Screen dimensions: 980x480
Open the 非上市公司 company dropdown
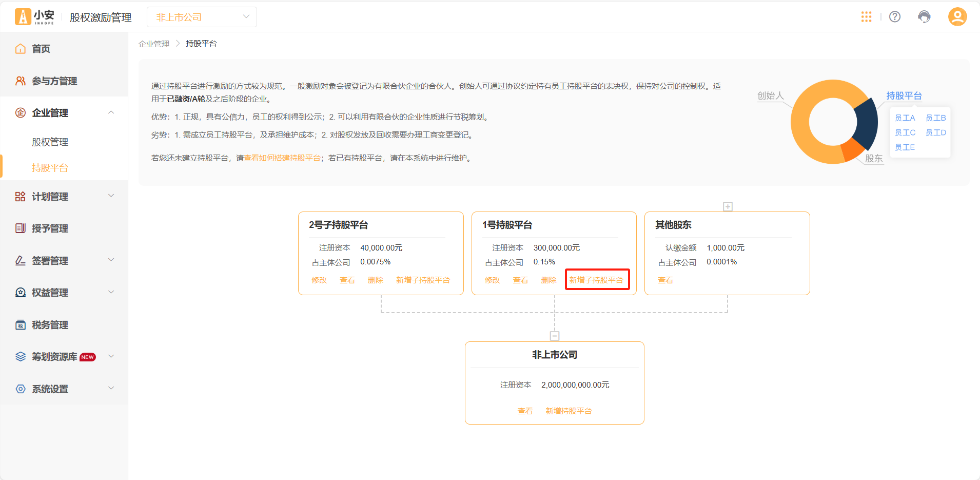[x=202, y=17]
